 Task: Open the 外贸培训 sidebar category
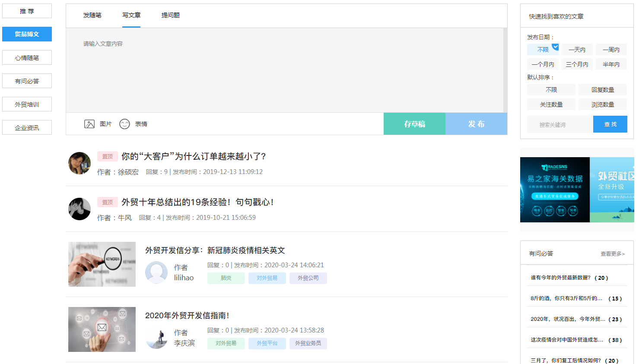(x=27, y=104)
